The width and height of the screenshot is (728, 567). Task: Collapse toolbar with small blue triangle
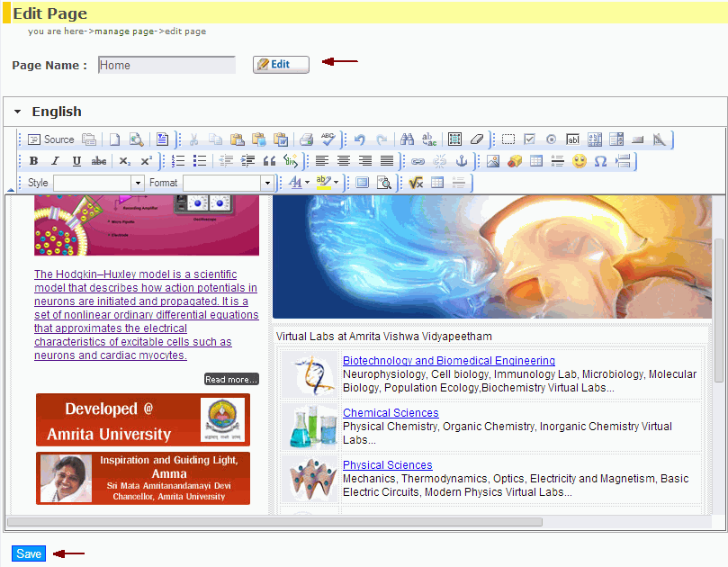11,190
